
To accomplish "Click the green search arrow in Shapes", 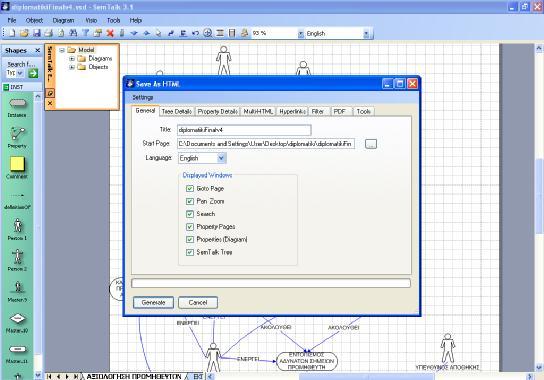I will tap(33, 73).
